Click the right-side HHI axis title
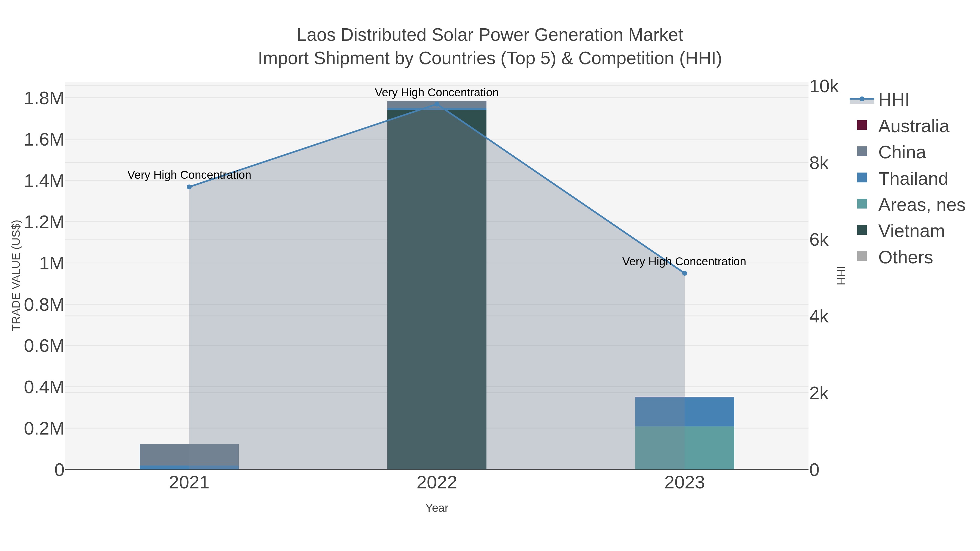 tap(841, 276)
